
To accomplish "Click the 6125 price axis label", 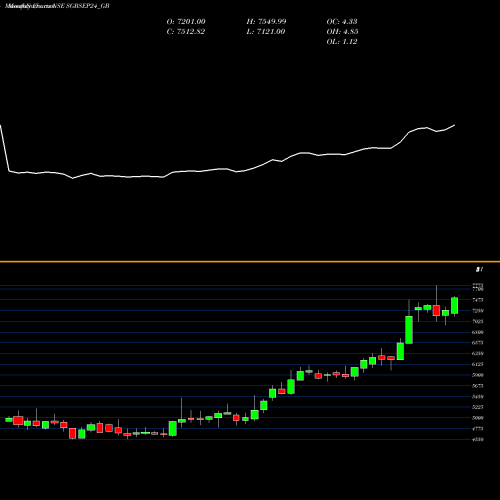I will (478, 364).
